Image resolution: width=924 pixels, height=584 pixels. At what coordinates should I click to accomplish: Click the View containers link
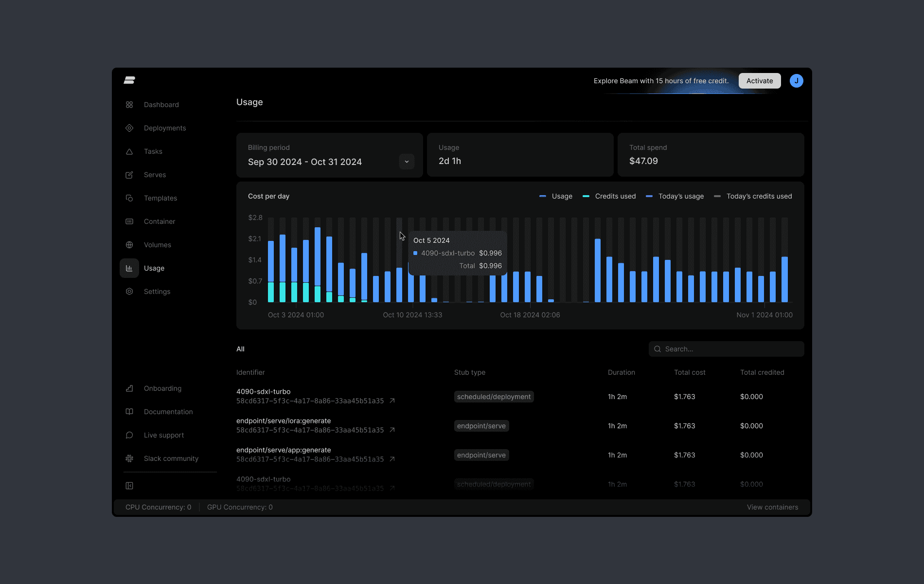click(773, 507)
